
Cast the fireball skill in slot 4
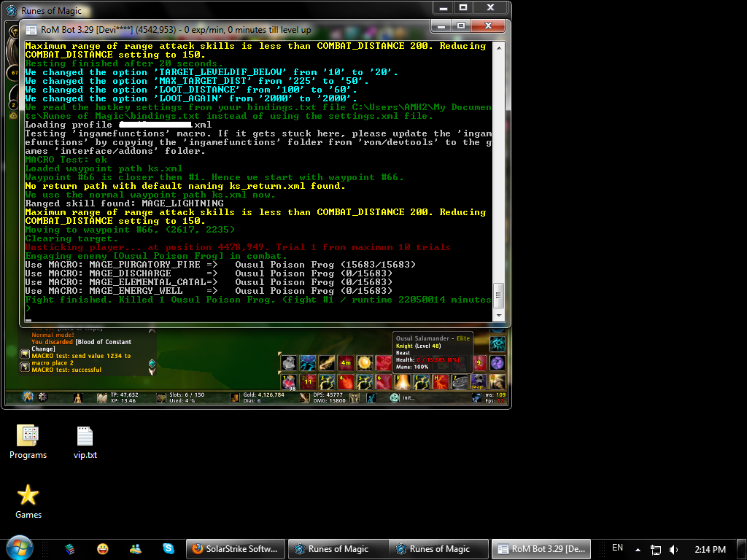click(346, 382)
